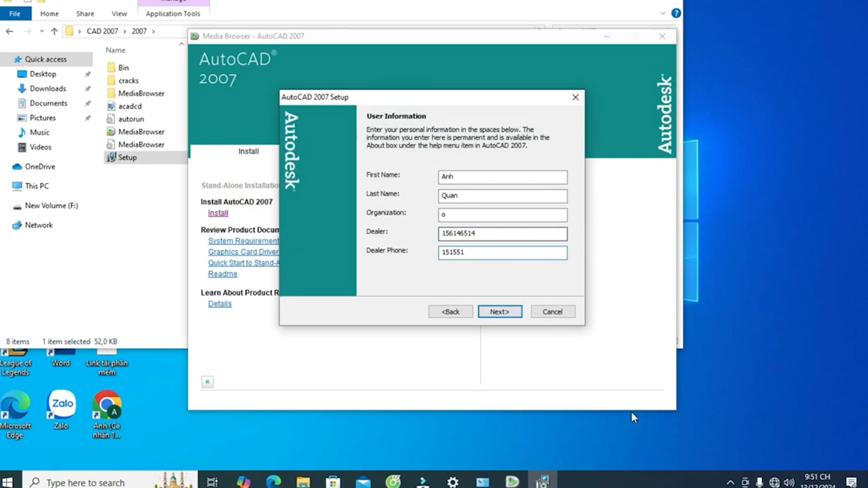The image size is (868, 488).
Task: Select the Setup application file
Action: (x=127, y=157)
